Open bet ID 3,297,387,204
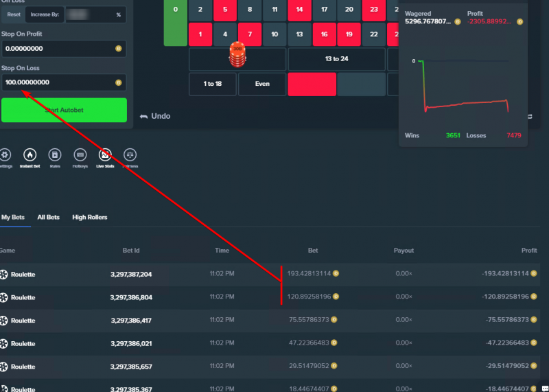The width and height of the screenshot is (549, 392). click(131, 275)
